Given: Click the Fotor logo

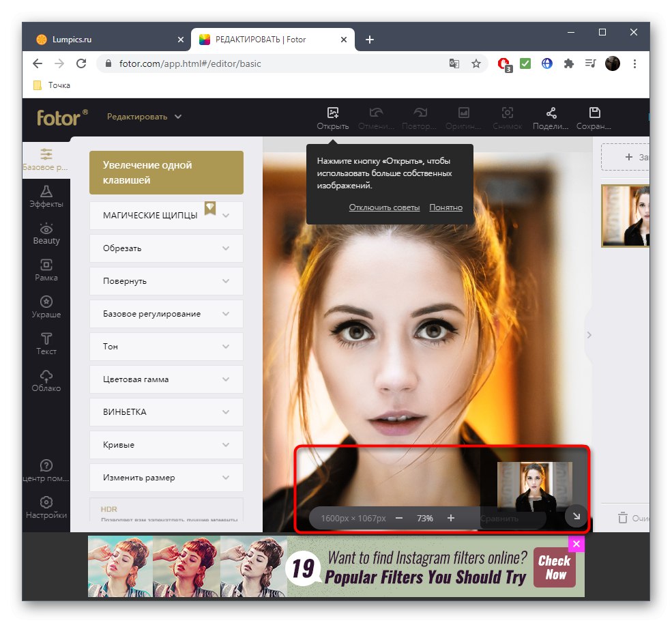Looking at the screenshot, I should point(62,117).
